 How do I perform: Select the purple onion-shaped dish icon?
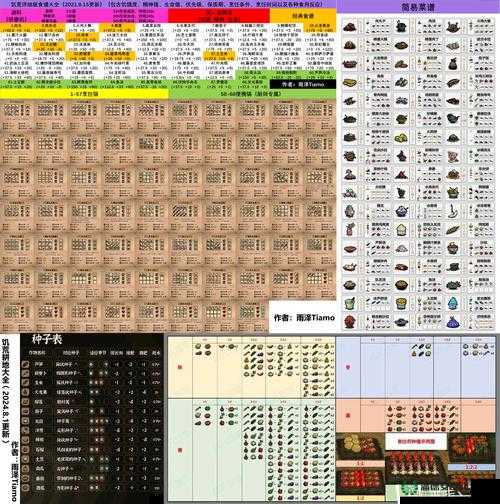click(453, 322)
